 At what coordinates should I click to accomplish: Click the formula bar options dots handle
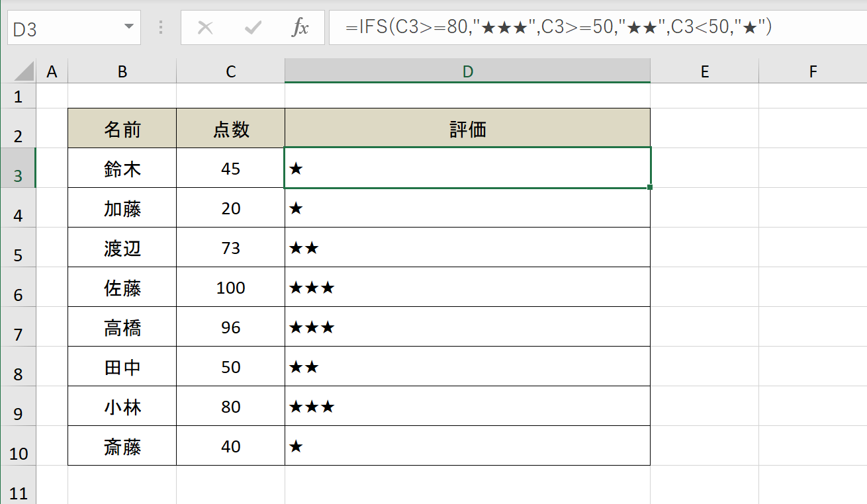[161, 28]
